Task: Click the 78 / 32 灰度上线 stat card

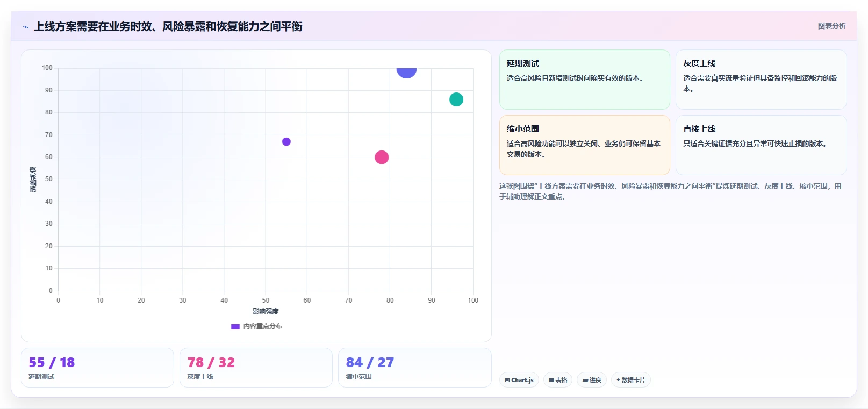Action: click(x=256, y=368)
